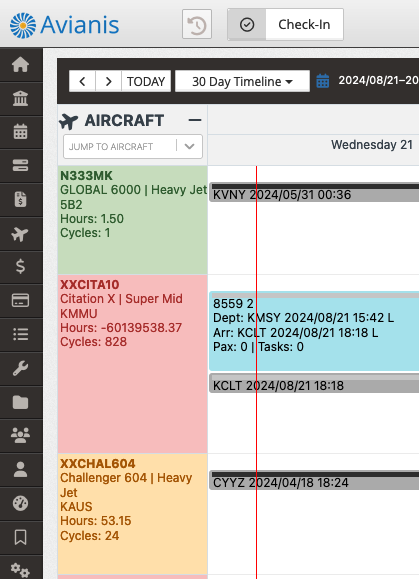
Task: Open the 30 Day Timeline dropdown
Action: 242,81
